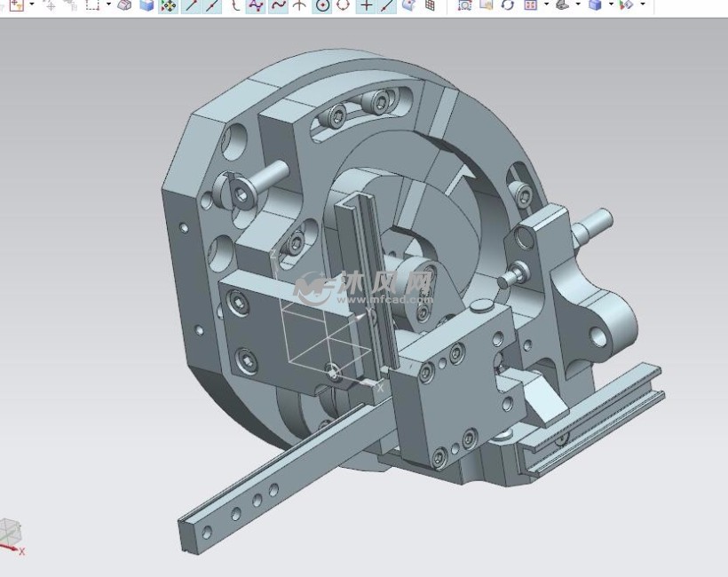Viewport: 728px width, 577px height.
Task: Click the Fit view icon
Action: [x=531, y=5]
